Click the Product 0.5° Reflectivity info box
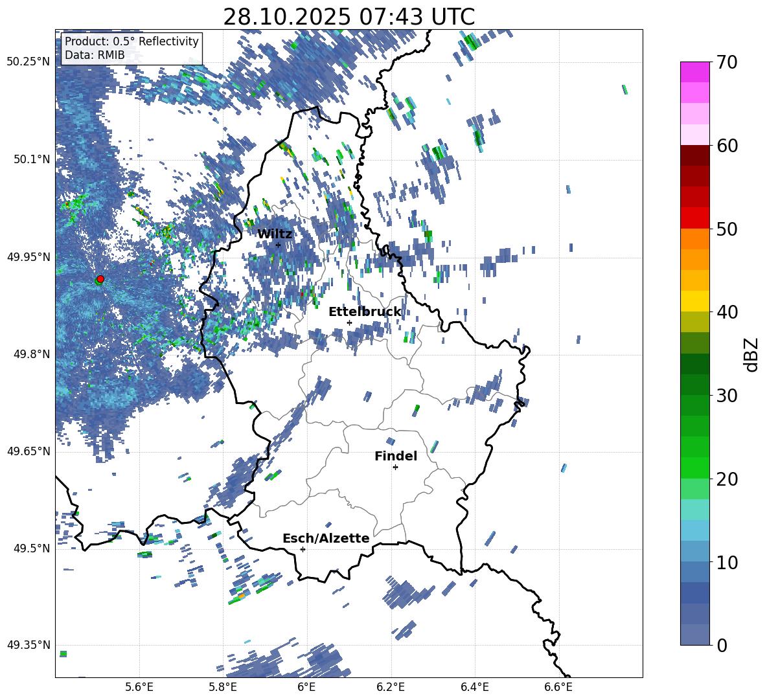 (x=132, y=48)
